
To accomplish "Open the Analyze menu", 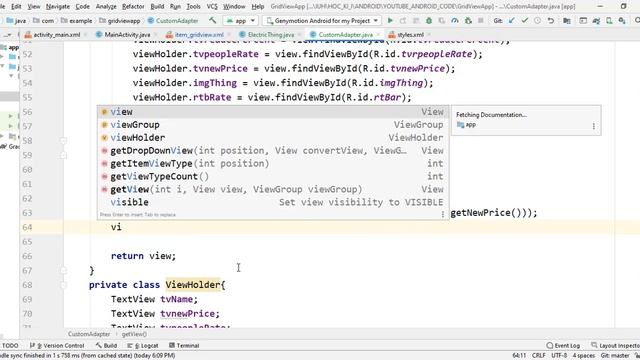I will 106,7.
